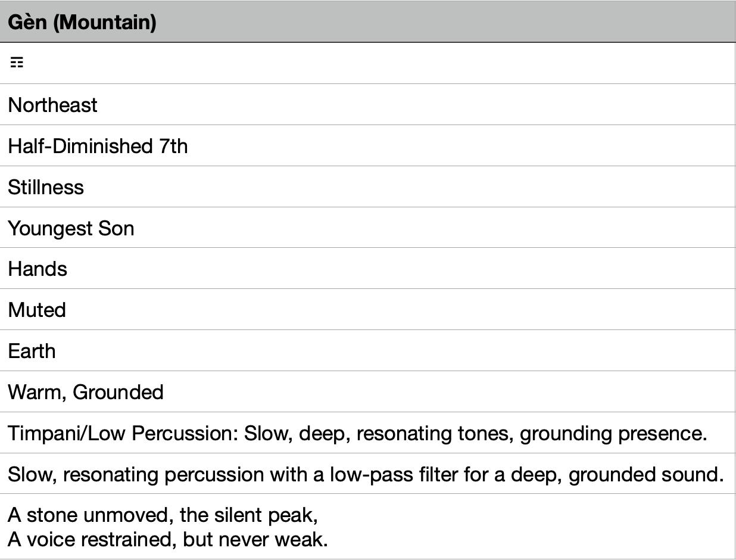This screenshot has height=560, width=736.
Task: Click the line "A voice restrained, but never weak"
Action: (168, 540)
